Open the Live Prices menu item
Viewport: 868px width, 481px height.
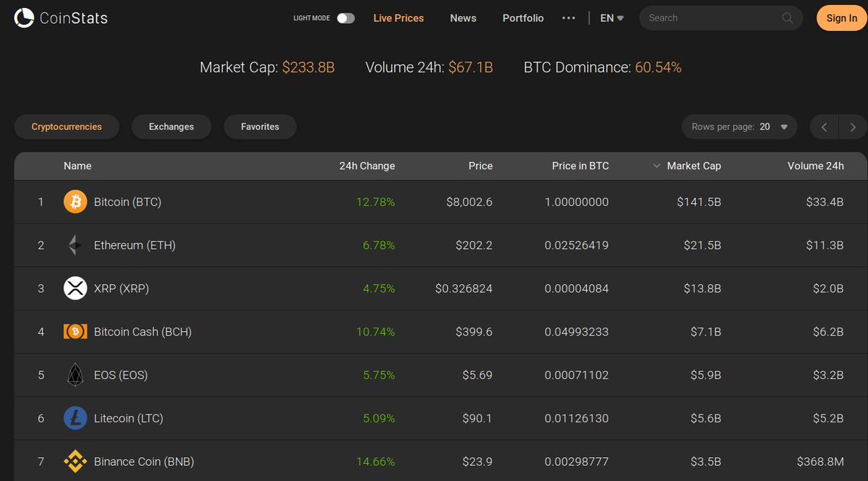pyautogui.click(x=399, y=18)
